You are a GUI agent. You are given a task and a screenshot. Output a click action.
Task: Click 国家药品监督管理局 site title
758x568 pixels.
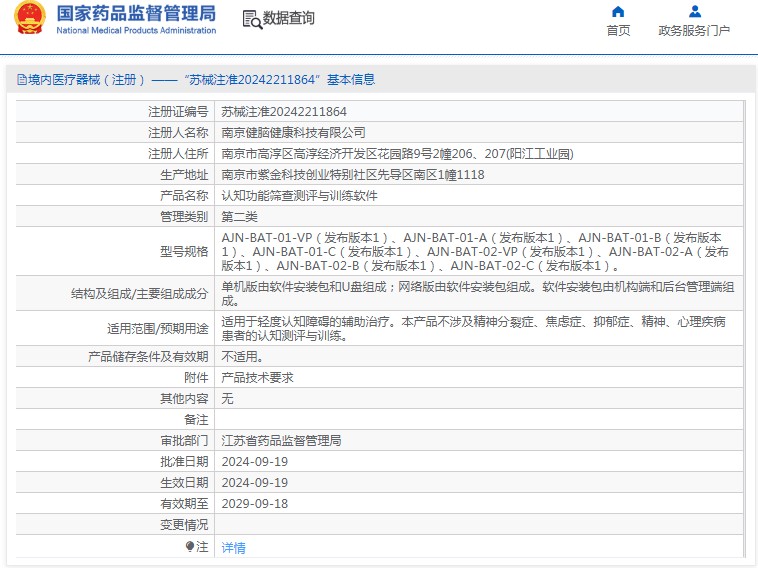(136, 14)
